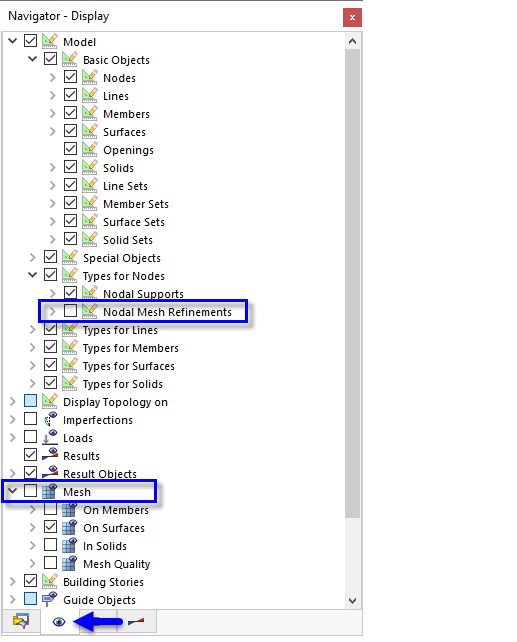Select the Types for Solids label
Viewport: 517px width, 642px height.
click(123, 384)
